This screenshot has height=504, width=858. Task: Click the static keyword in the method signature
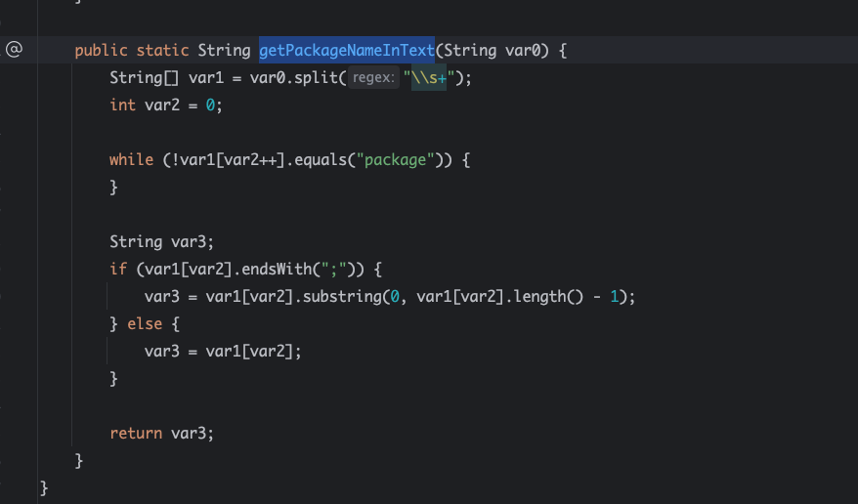(x=162, y=50)
